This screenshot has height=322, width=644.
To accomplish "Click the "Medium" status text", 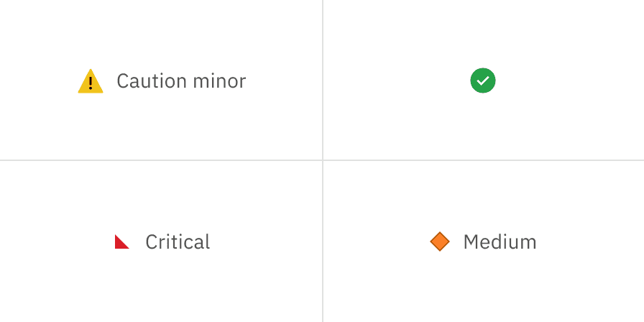I will pyautogui.click(x=500, y=242).
